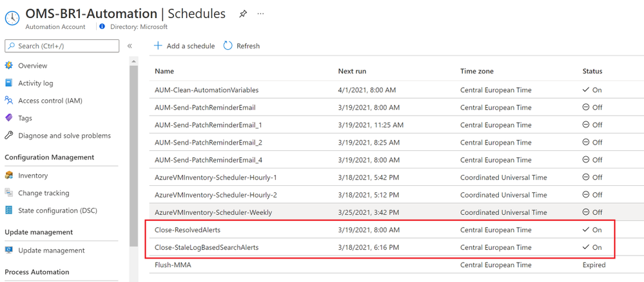Focus the Search (Ctrl+/) box
The height and width of the screenshot is (282, 644).
coord(62,46)
